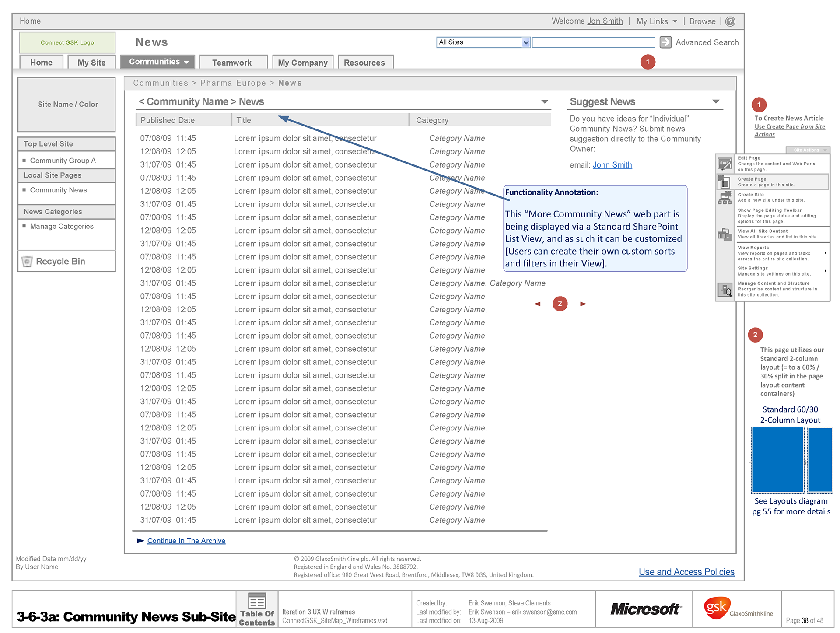840x633 pixels.
Task: Click Manage Content and Structure icon
Action: click(x=725, y=289)
